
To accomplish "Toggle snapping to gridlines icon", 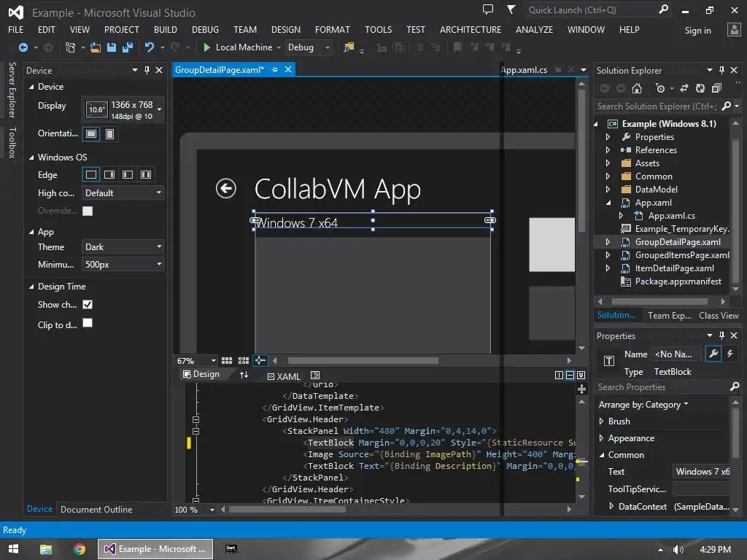I will click(244, 360).
